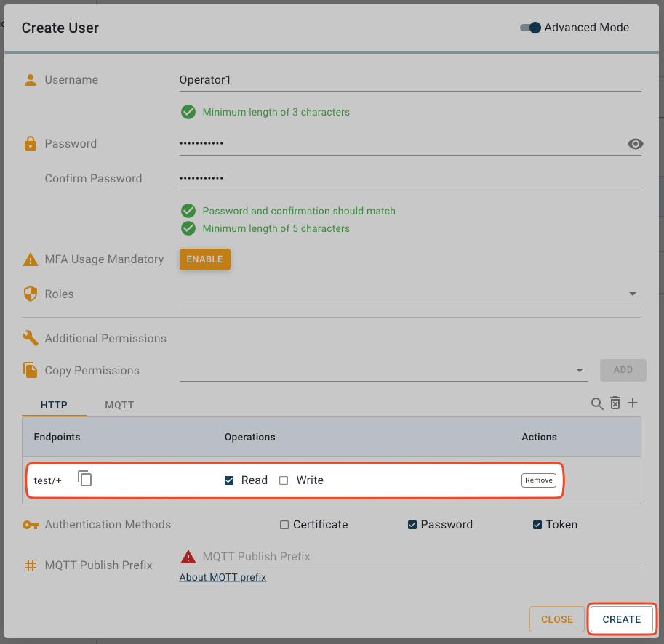Switch to the MQTT tab
664x644 pixels.
click(x=119, y=405)
